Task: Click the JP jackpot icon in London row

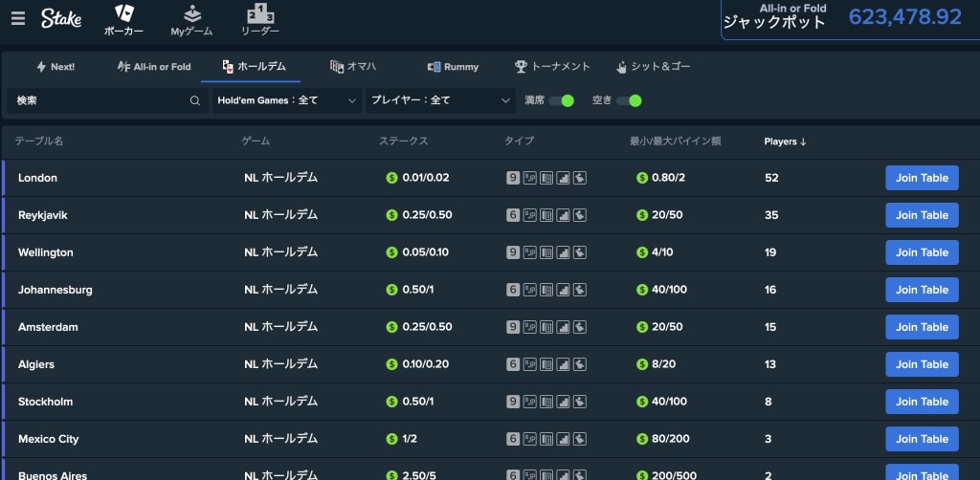Action: 530,178
